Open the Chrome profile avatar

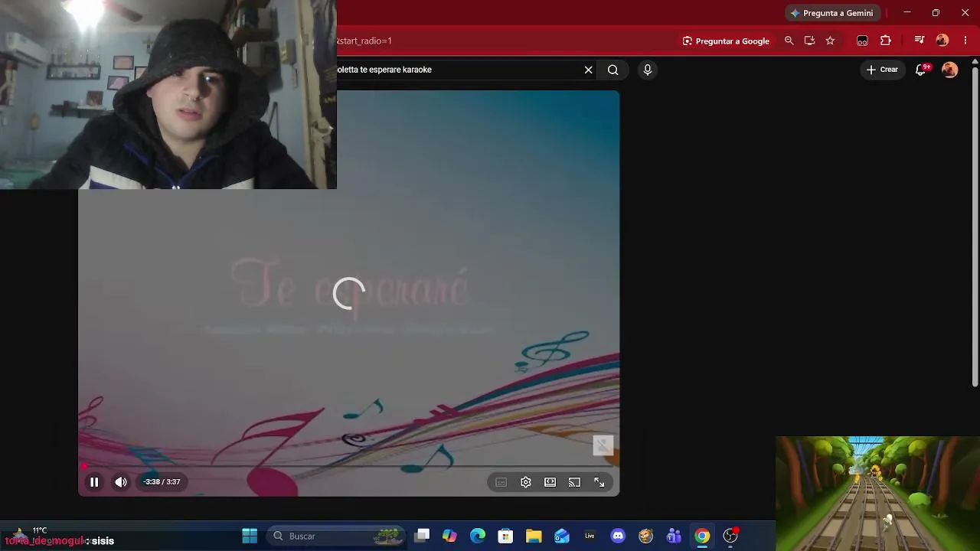click(942, 41)
